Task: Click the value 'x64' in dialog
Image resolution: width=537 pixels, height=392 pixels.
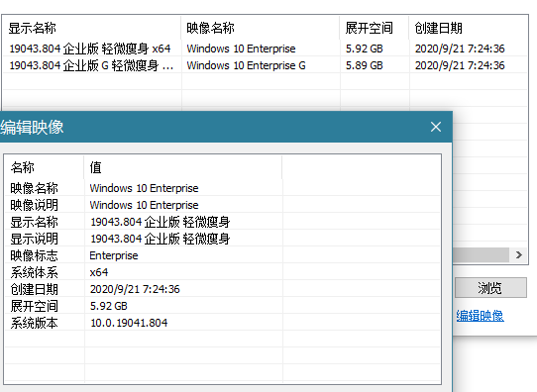Action: point(99,272)
